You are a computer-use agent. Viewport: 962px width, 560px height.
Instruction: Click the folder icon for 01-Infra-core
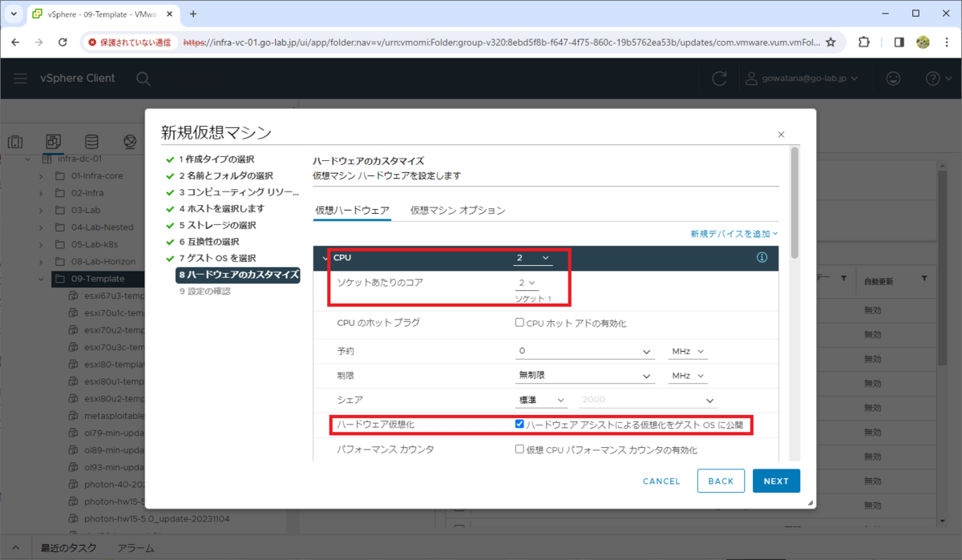tap(59, 175)
